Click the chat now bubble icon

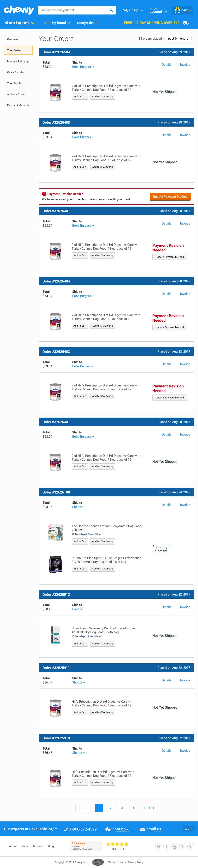pos(108,829)
